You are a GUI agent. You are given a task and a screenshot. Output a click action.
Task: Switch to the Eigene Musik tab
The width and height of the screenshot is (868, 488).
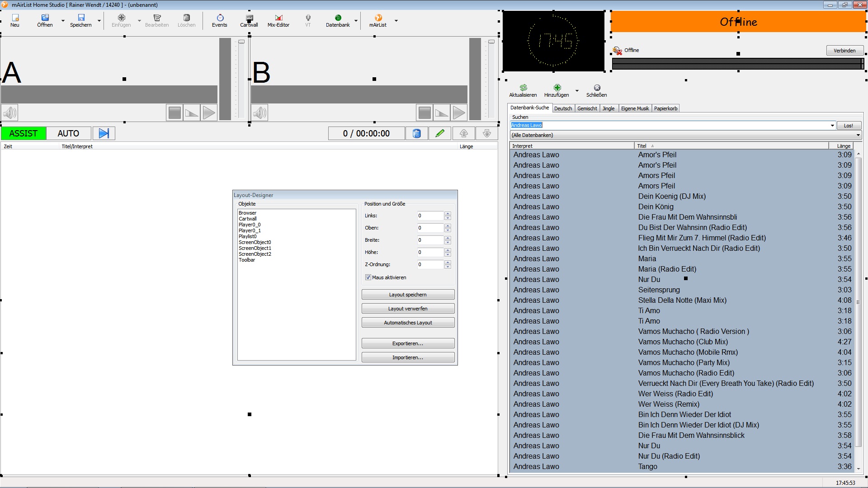pos(635,108)
